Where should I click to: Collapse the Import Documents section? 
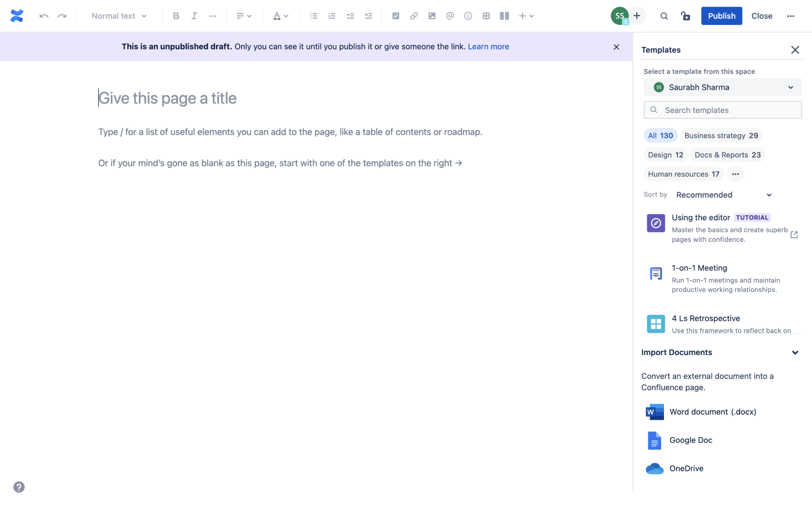pyautogui.click(x=795, y=352)
